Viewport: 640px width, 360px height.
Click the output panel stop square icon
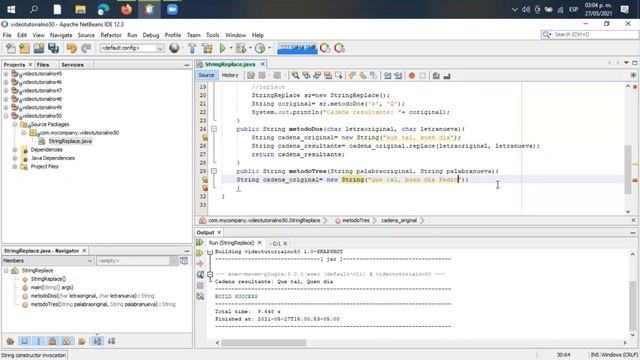[x=200, y=285]
